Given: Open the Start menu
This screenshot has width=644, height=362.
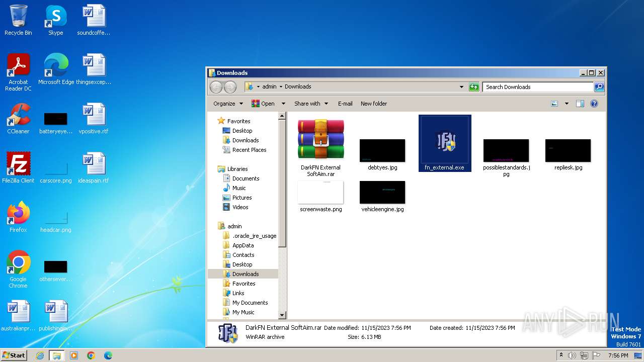Looking at the screenshot, I should point(14,355).
